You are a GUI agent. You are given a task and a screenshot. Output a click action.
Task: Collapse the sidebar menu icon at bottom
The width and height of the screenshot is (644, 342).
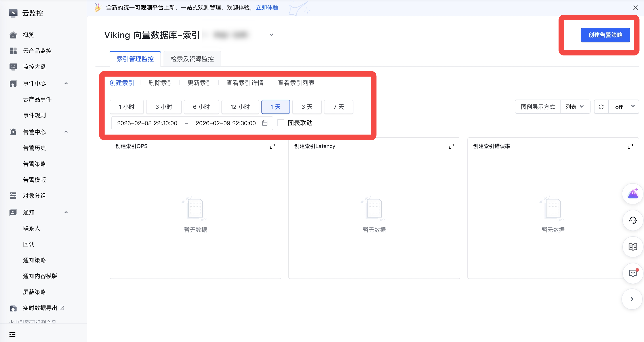12,334
